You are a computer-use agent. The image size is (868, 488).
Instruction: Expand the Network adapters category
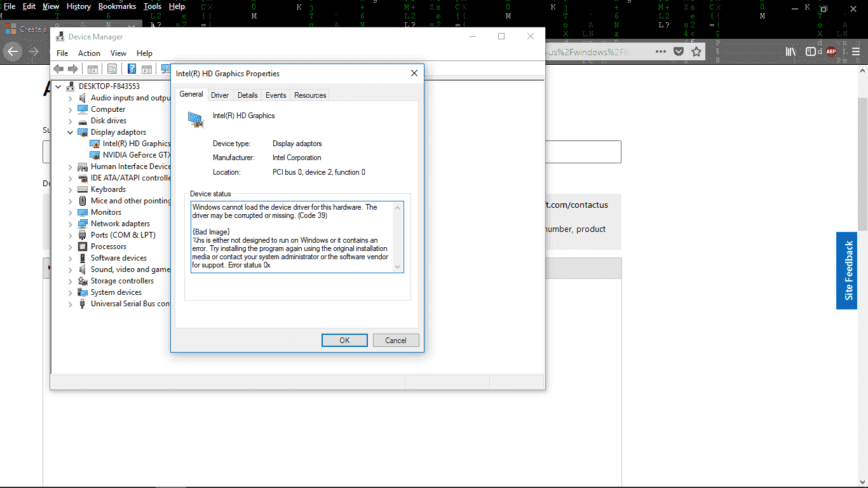[71, 224]
